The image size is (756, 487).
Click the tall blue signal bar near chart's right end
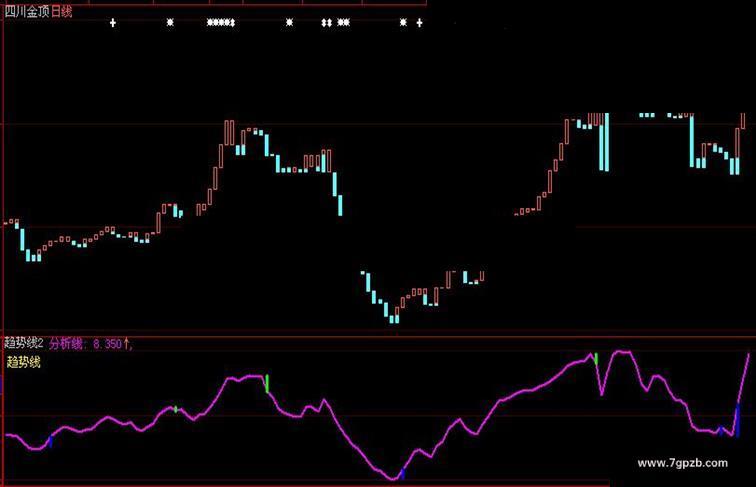point(737,419)
